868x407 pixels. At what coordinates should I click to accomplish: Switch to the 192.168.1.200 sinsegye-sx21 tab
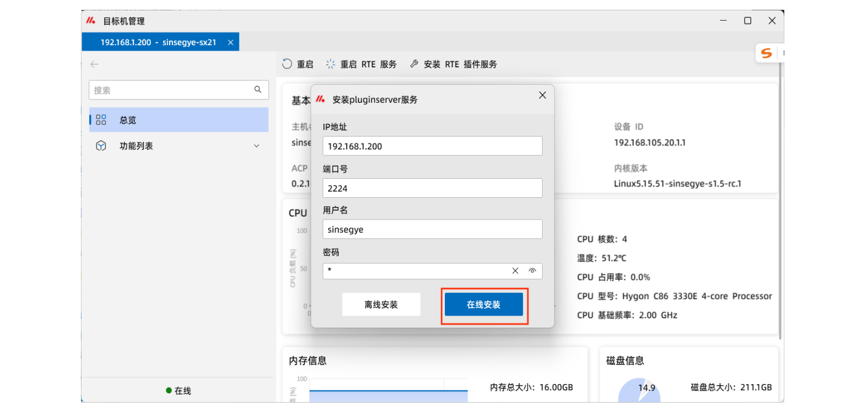click(x=158, y=42)
